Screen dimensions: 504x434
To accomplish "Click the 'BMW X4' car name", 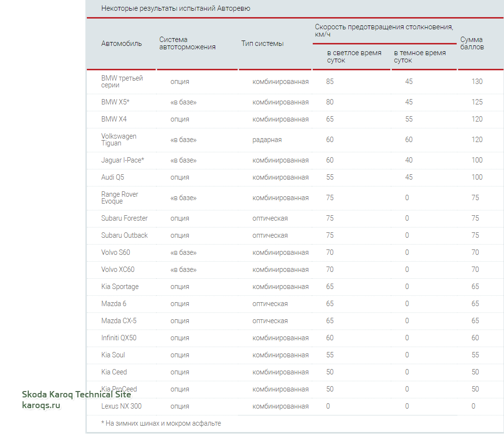I will click(114, 119).
